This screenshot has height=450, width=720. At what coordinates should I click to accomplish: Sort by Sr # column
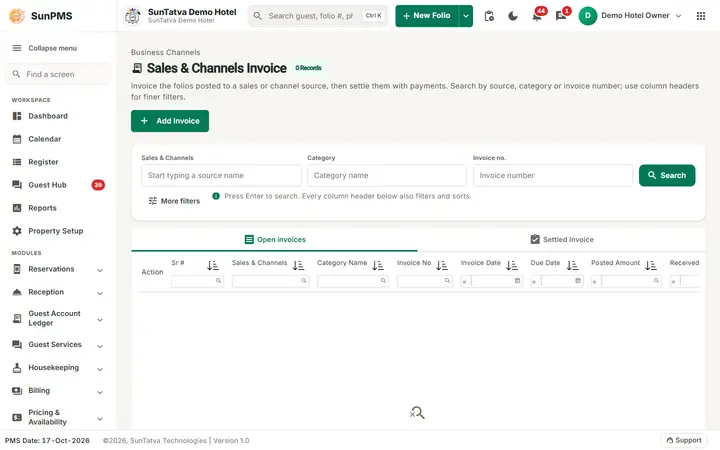pyautogui.click(x=213, y=265)
